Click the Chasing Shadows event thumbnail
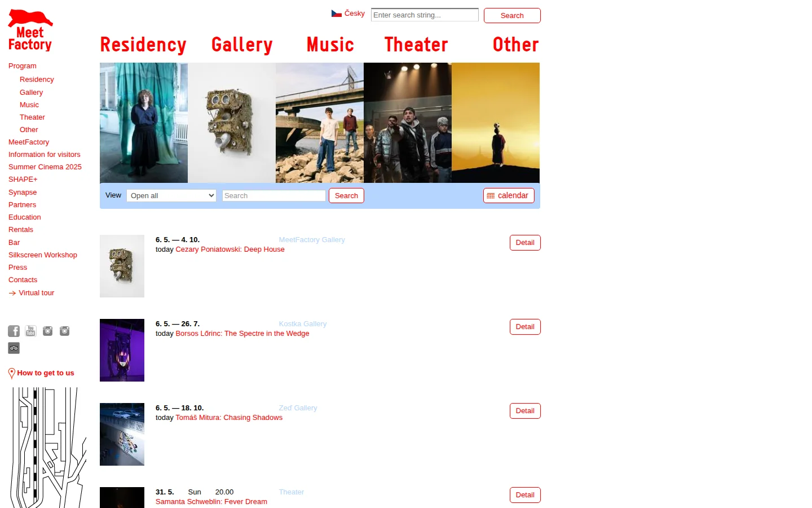 pyautogui.click(x=122, y=434)
